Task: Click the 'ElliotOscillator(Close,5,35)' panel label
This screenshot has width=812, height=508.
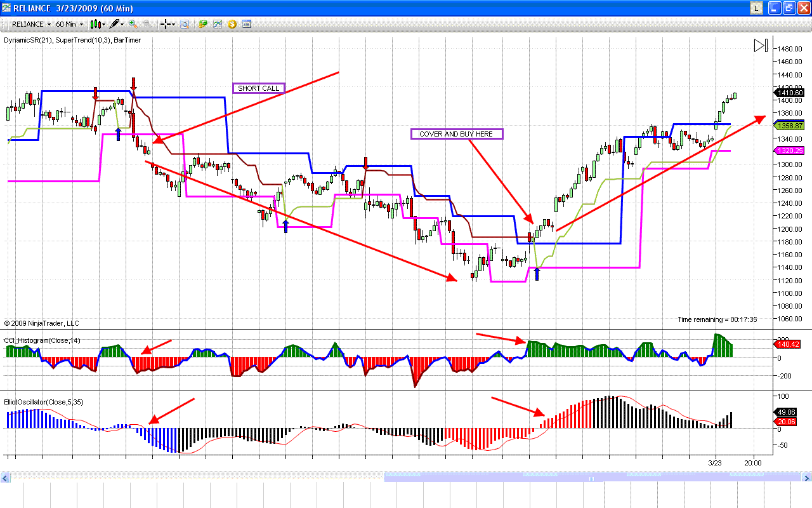Action: pyautogui.click(x=44, y=402)
